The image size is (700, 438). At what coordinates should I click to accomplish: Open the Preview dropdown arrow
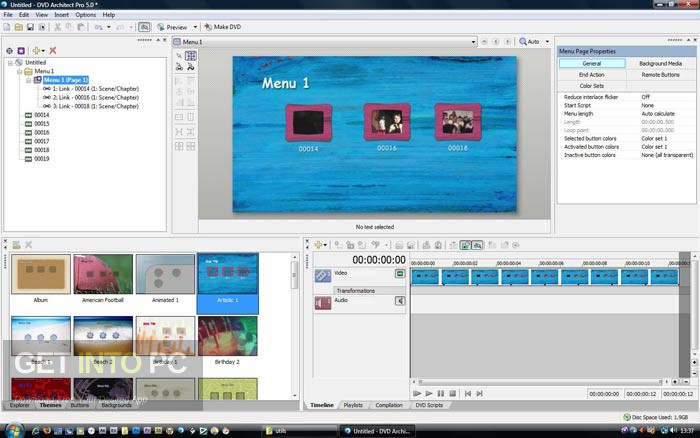[195, 27]
